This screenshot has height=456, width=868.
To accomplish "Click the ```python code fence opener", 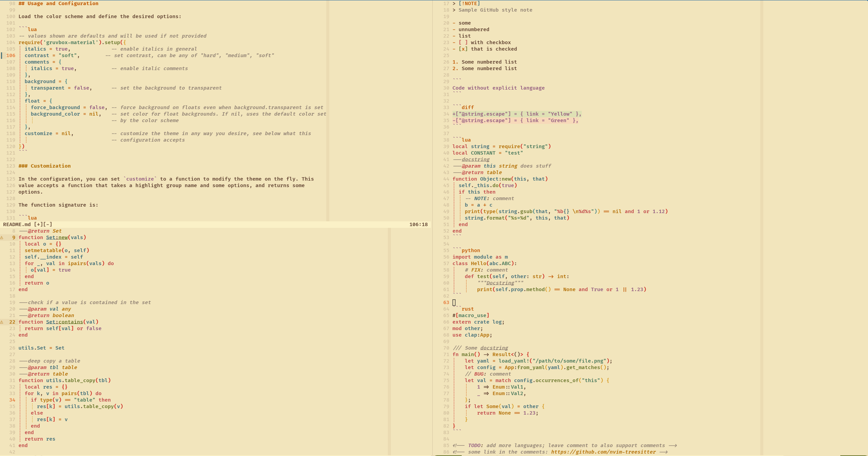I will [466, 250].
